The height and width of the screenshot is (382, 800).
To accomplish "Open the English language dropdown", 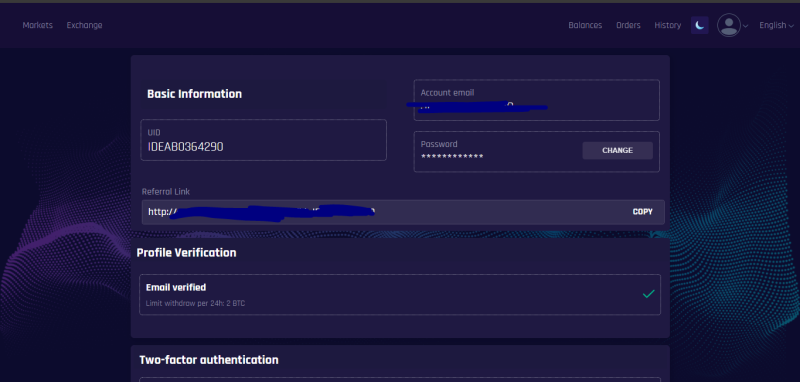I will coord(776,25).
